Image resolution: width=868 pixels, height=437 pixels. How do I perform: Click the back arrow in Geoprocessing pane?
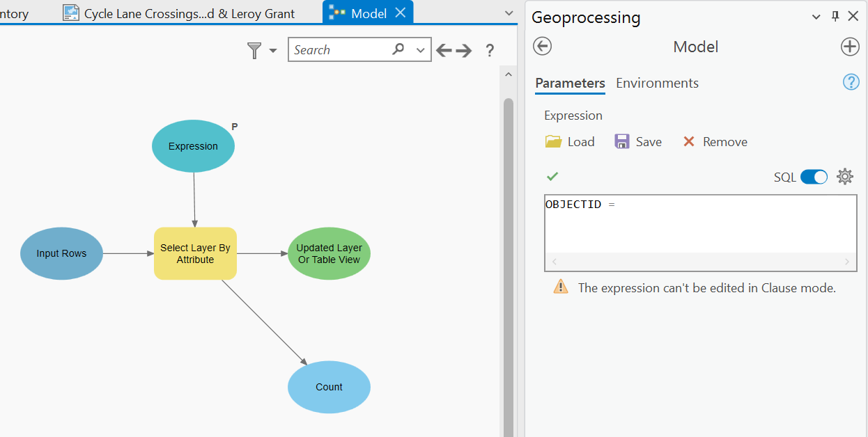click(542, 47)
